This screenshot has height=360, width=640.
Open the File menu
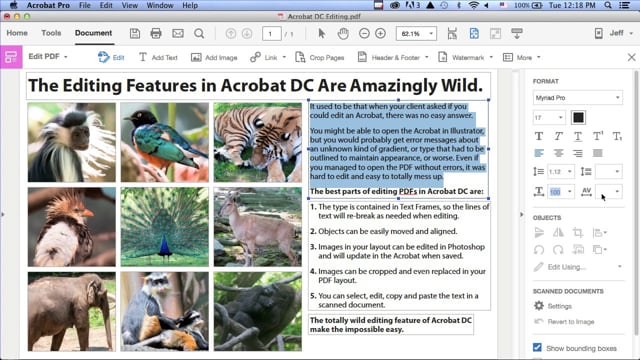[84, 5]
